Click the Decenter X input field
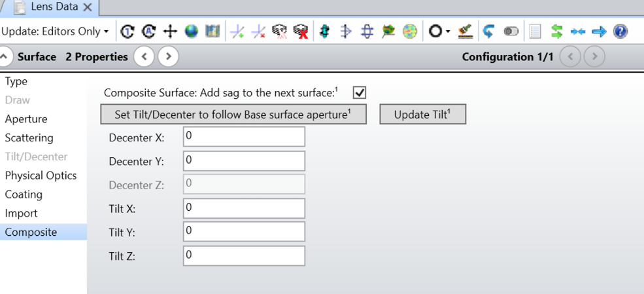Screen dimensions: 644x294 coord(244,136)
